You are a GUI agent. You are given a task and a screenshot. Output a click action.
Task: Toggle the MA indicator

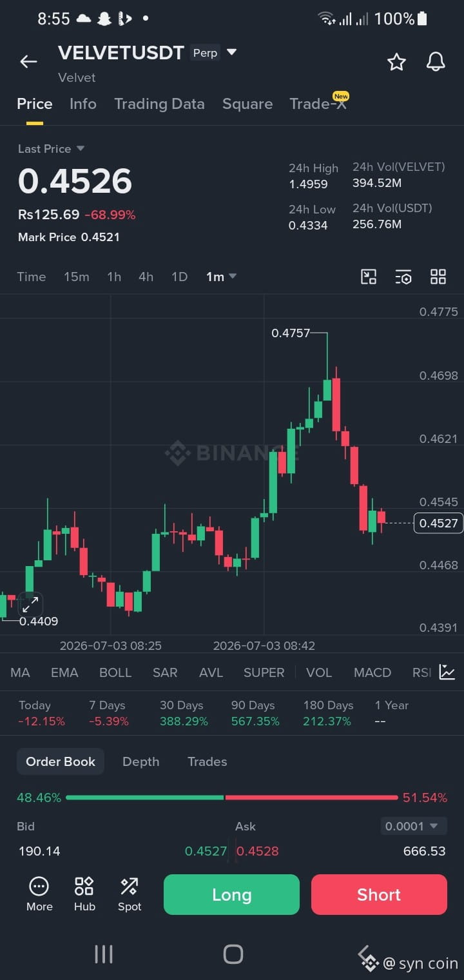(x=20, y=672)
